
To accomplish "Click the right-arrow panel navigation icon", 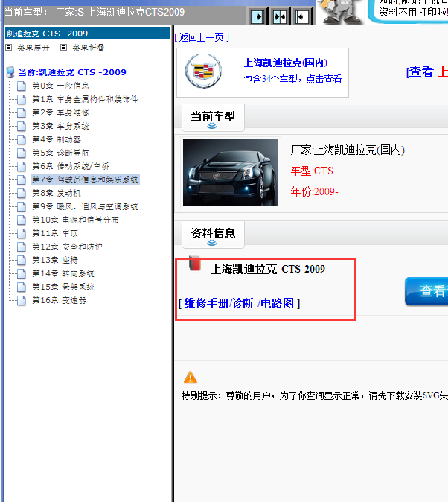I will (x=257, y=16).
